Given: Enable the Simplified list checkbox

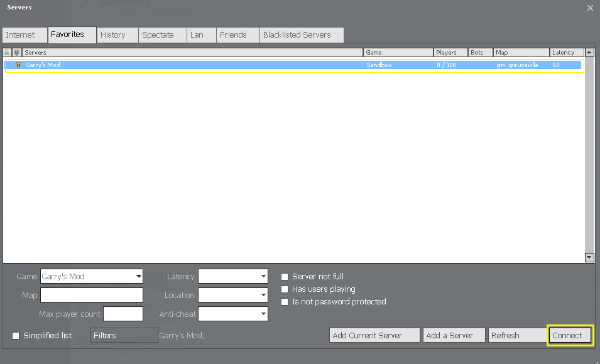Looking at the screenshot, I should click(16, 336).
